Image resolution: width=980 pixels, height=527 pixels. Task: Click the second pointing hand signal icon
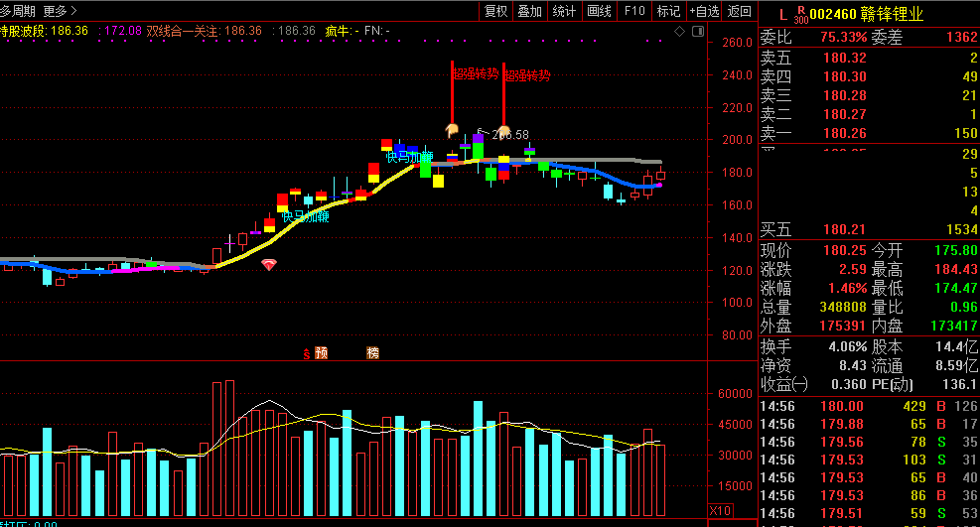pyautogui.click(x=503, y=130)
